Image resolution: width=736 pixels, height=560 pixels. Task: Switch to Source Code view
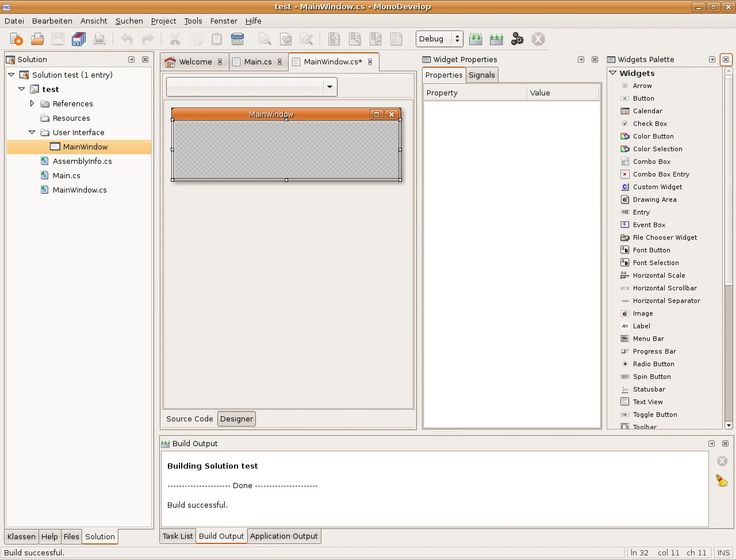pyautogui.click(x=189, y=419)
